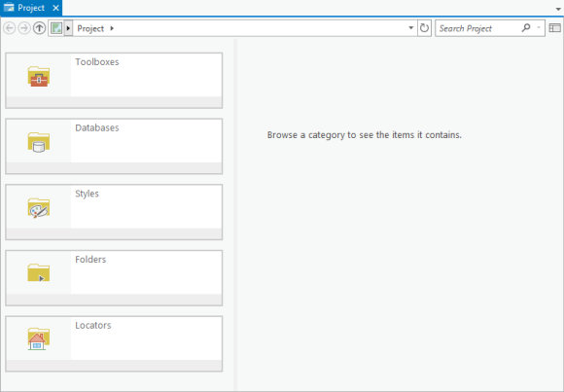Open the Databases folder icon
This screenshot has width=564, height=392.
(39, 142)
